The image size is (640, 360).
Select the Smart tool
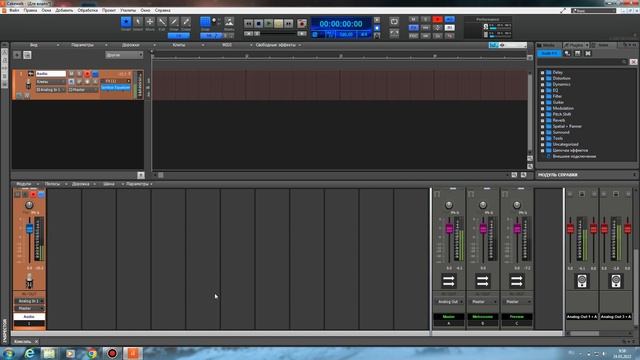pyautogui.click(x=126, y=22)
